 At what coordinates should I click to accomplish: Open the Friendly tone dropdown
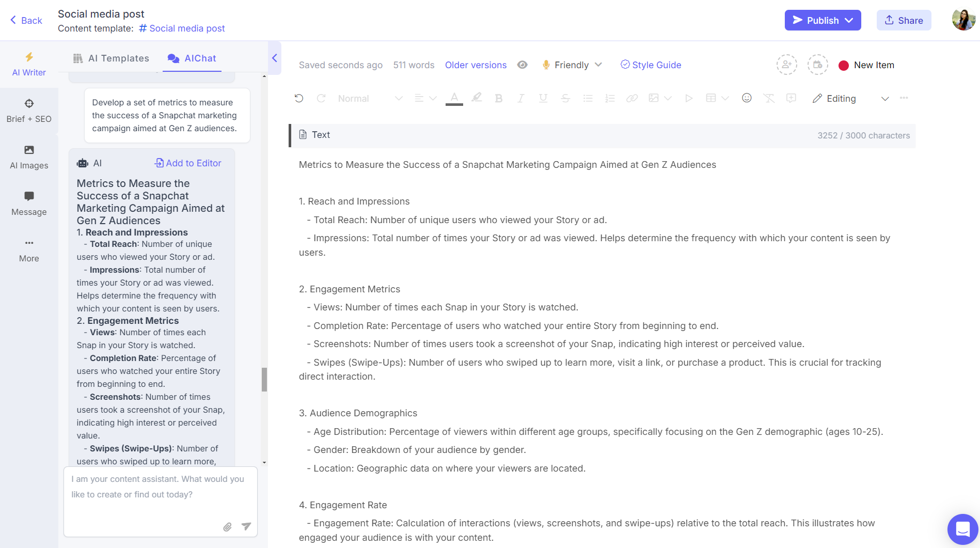point(572,65)
